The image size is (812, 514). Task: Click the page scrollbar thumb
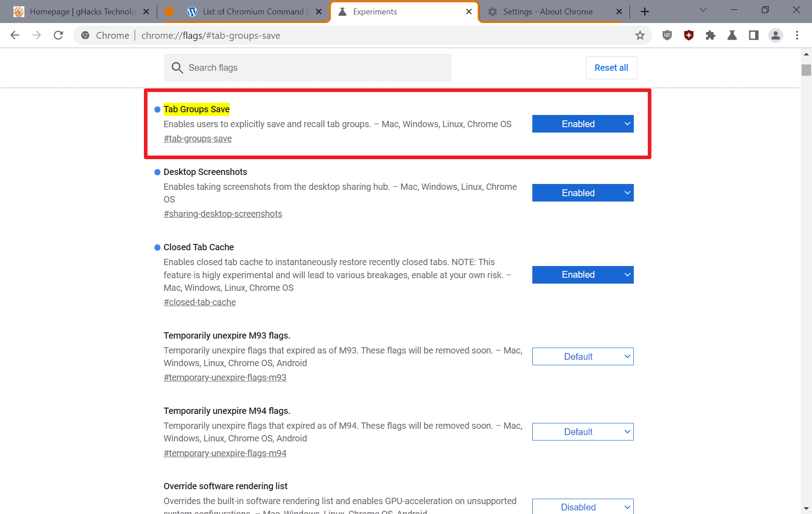click(x=806, y=70)
